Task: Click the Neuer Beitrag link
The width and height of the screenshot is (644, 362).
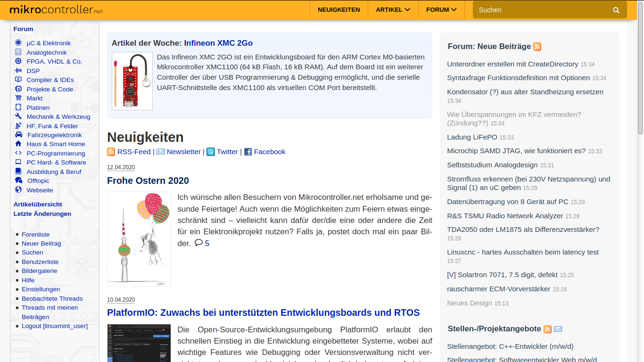Action: click(x=41, y=243)
